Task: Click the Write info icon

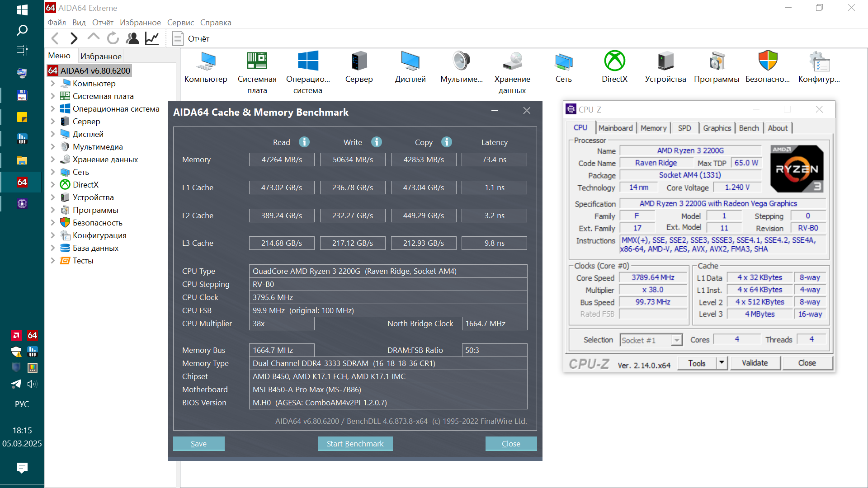Action: click(377, 142)
